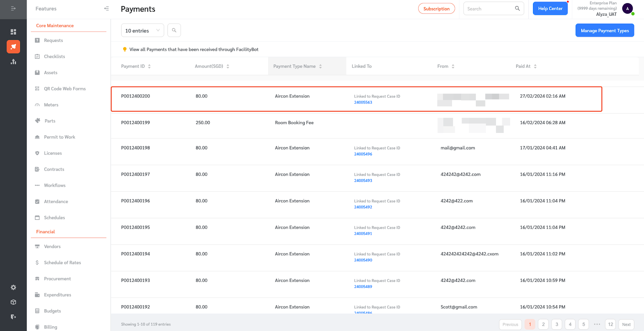Open Billing menu item
This screenshot has width=644, height=331.
51,327
